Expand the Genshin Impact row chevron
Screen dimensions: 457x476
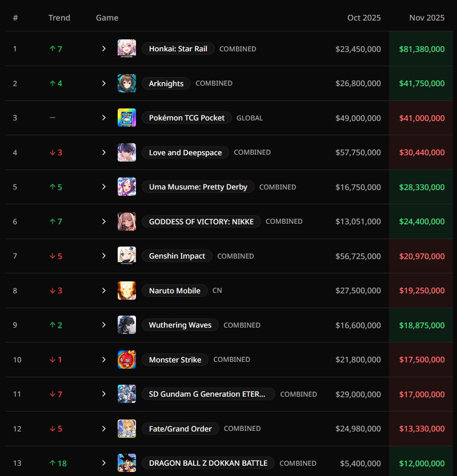tap(104, 256)
